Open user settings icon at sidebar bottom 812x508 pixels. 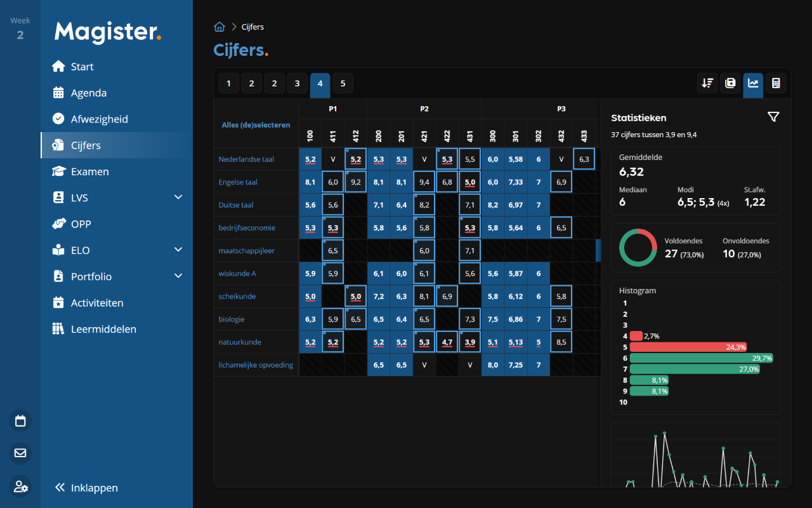tap(20, 486)
